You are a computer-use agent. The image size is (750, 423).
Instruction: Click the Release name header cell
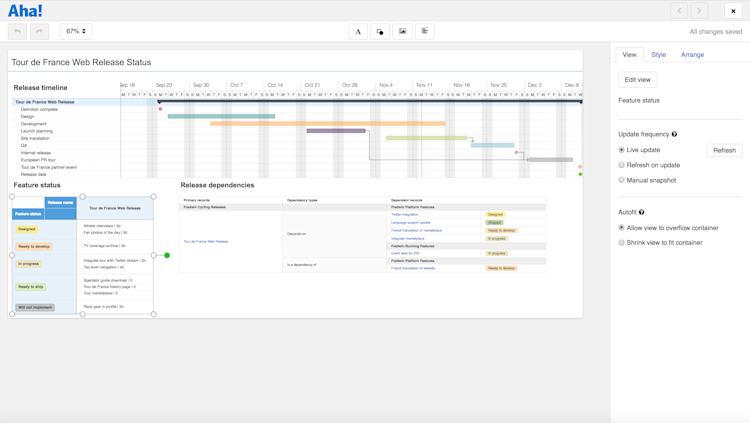click(61, 202)
